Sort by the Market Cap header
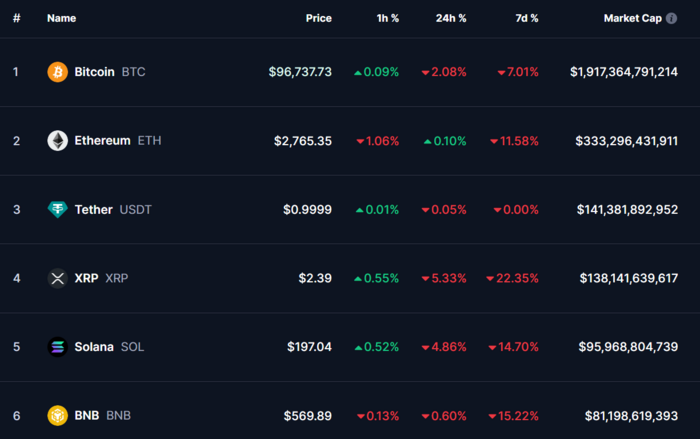The height and width of the screenshot is (439, 700). [632, 18]
